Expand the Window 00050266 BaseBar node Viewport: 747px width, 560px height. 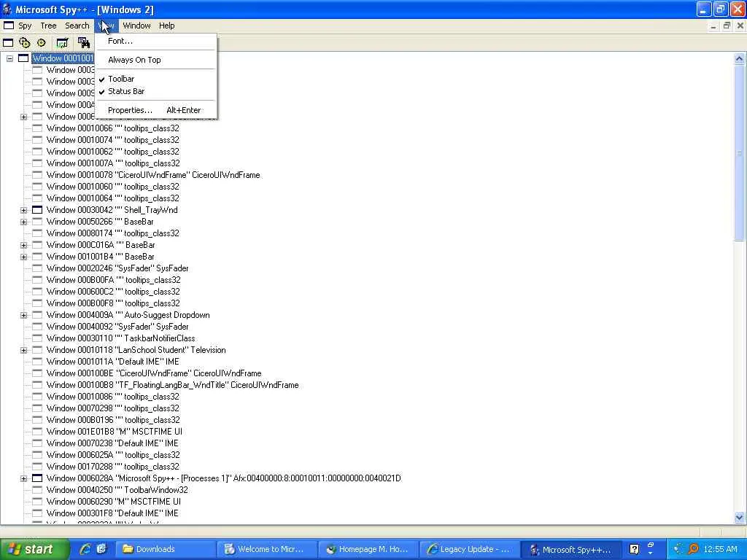coord(24,222)
